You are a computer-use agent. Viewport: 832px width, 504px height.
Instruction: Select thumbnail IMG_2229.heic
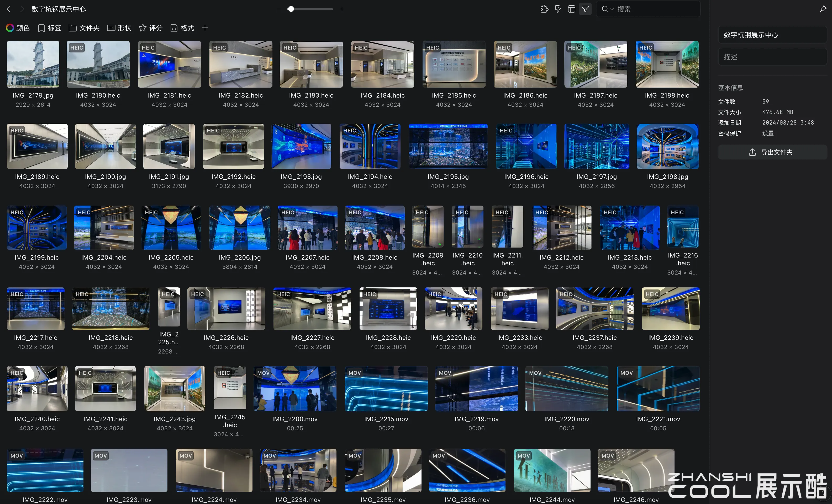pyautogui.click(x=453, y=309)
